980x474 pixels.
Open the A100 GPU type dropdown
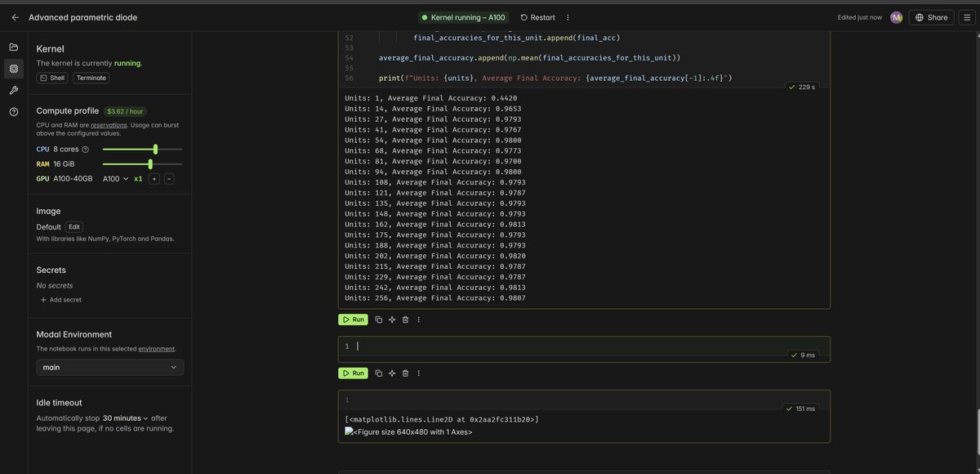(115, 178)
